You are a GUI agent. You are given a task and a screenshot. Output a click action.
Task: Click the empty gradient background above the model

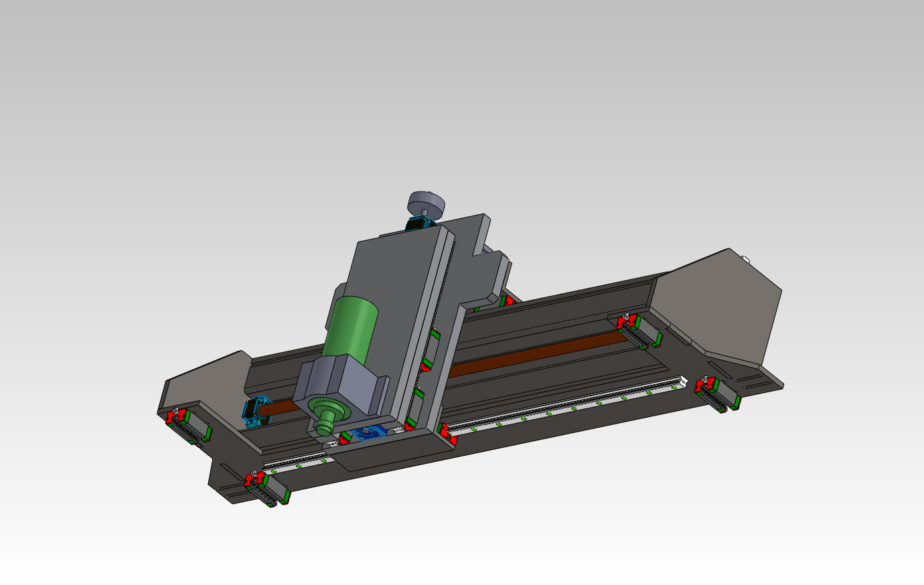pos(462,80)
